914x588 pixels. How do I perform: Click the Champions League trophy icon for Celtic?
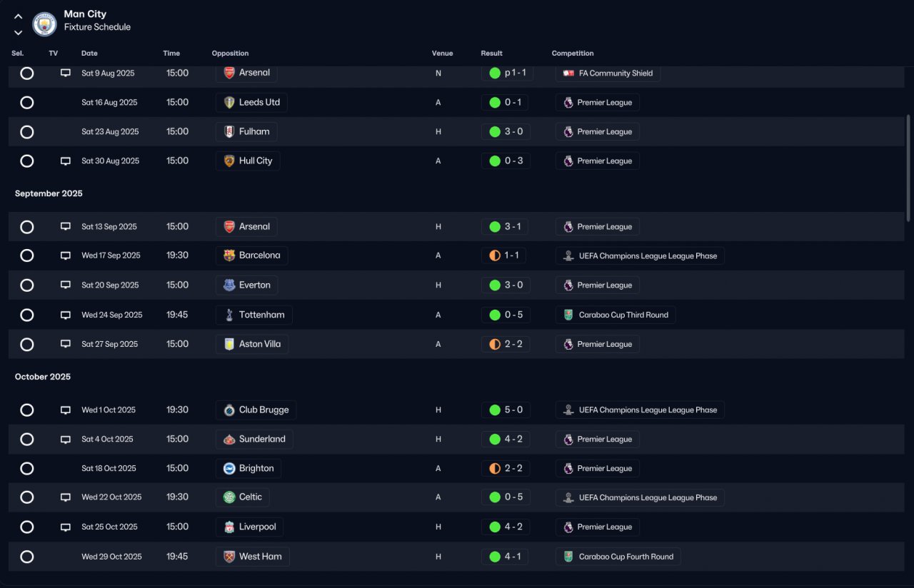[x=568, y=497]
